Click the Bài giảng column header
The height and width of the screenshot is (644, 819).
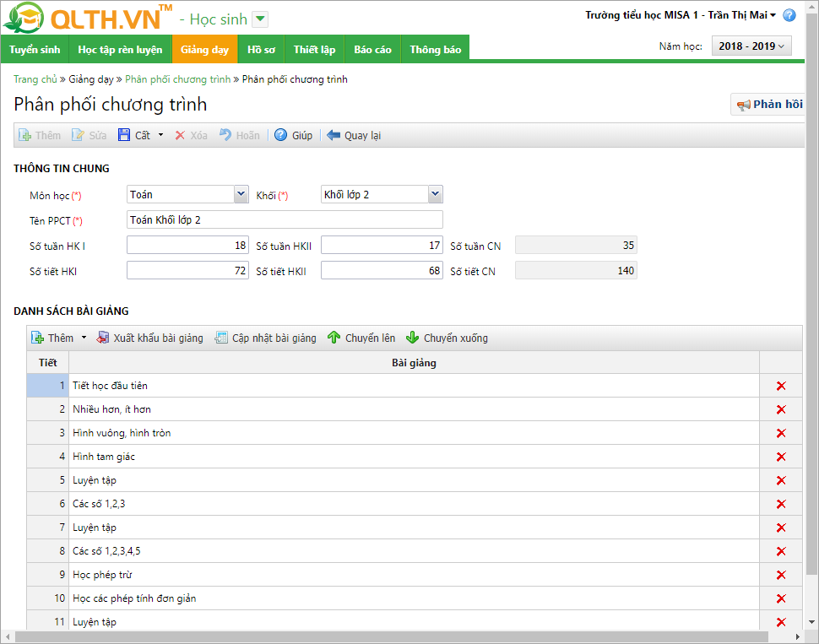[x=414, y=362]
